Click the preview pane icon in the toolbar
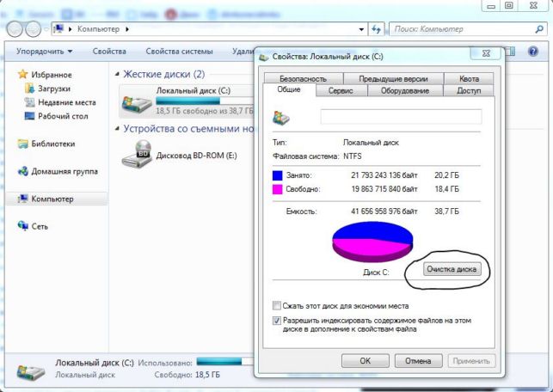This screenshot has height=392, width=553. [510, 52]
